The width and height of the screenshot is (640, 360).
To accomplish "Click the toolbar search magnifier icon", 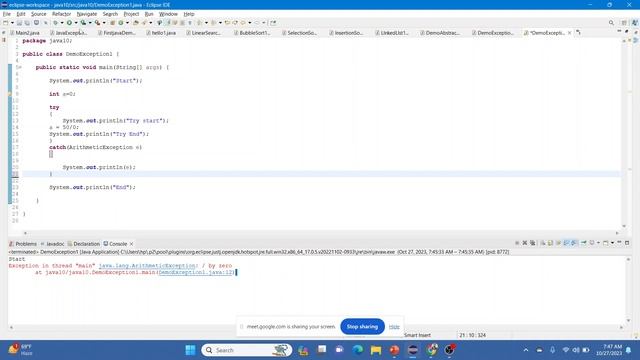I will coord(611,23).
